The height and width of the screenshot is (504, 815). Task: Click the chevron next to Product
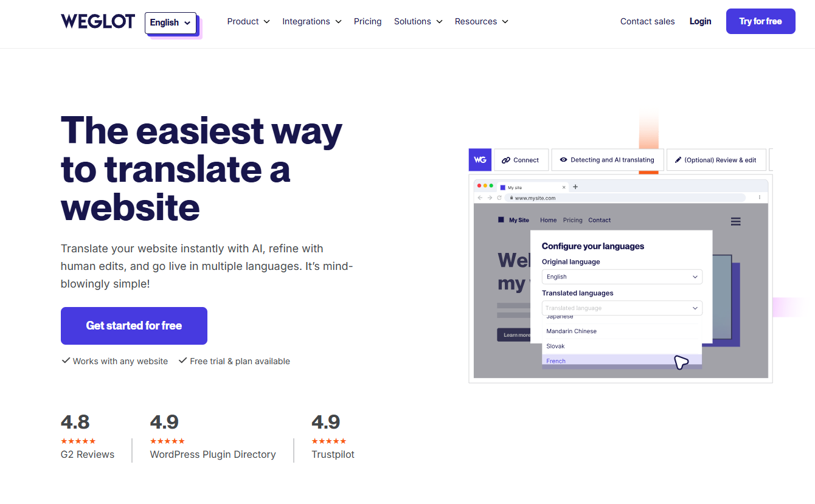point(266,22)
